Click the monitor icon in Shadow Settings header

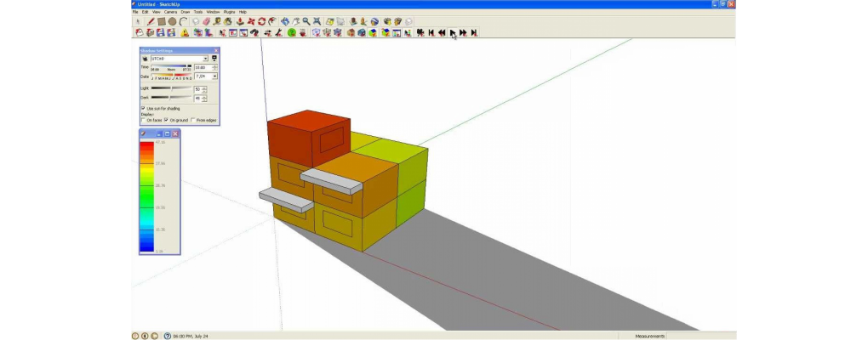click(214, 59)
